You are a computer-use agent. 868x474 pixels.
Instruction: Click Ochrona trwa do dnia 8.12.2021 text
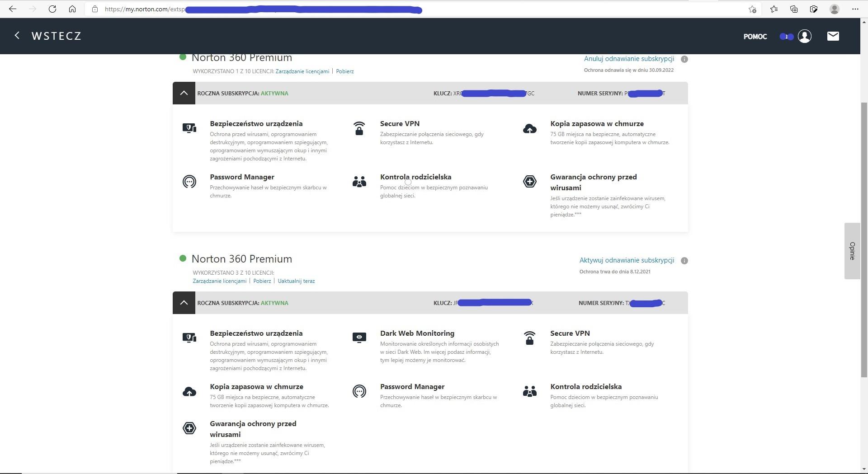(615, 272)
